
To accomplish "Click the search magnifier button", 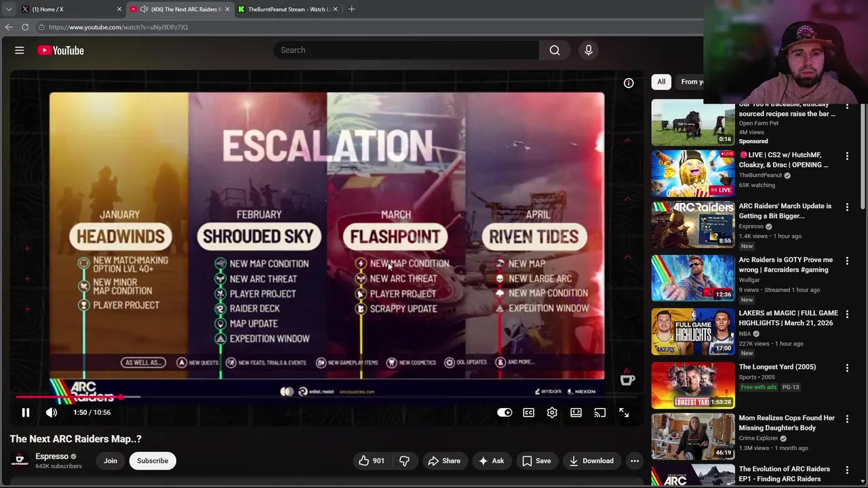I will click(555, 50).
